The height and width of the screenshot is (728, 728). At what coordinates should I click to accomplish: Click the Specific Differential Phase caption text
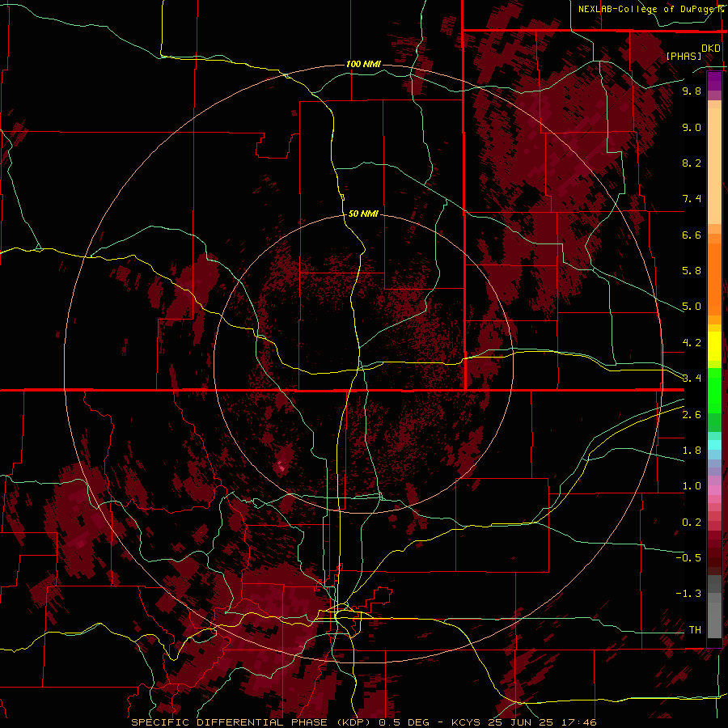click(x=364, y=722)
